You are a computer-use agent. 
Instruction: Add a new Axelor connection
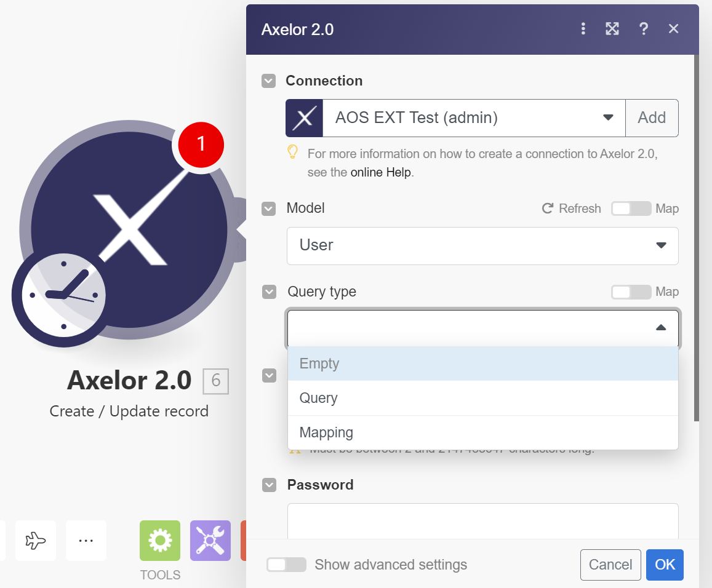652,117
